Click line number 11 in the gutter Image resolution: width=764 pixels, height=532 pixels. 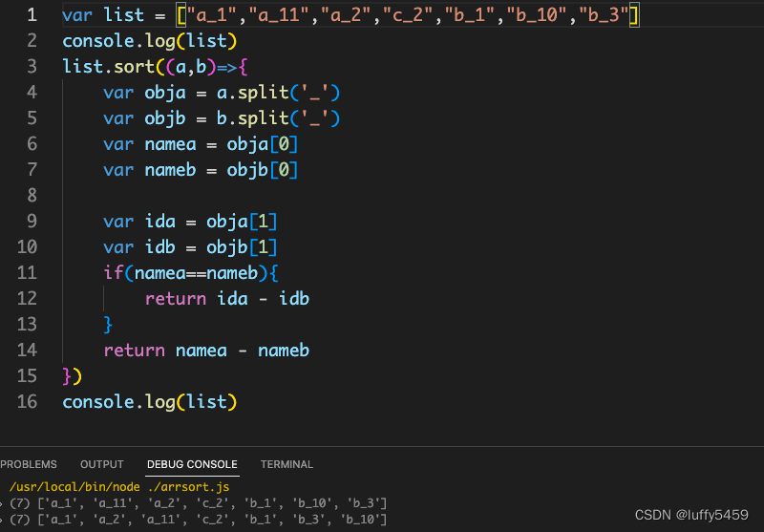point(28,273)
